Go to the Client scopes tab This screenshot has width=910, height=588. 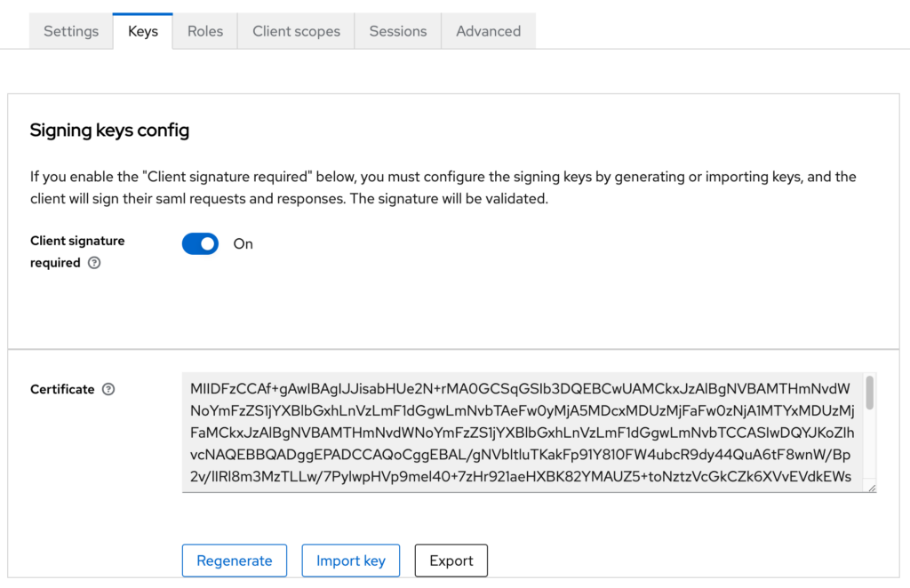click(x=296, y=31)
